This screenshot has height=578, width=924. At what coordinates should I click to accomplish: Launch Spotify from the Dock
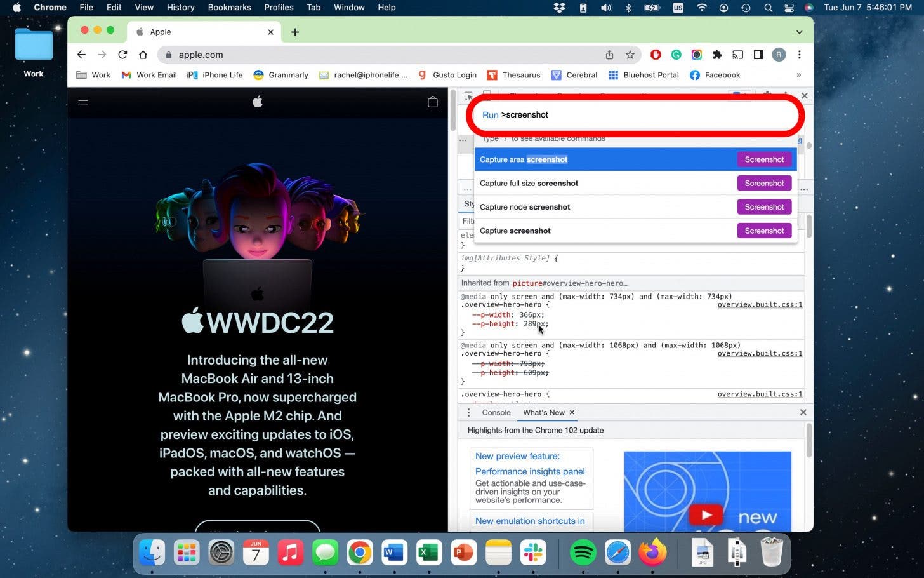coord(583,553)
